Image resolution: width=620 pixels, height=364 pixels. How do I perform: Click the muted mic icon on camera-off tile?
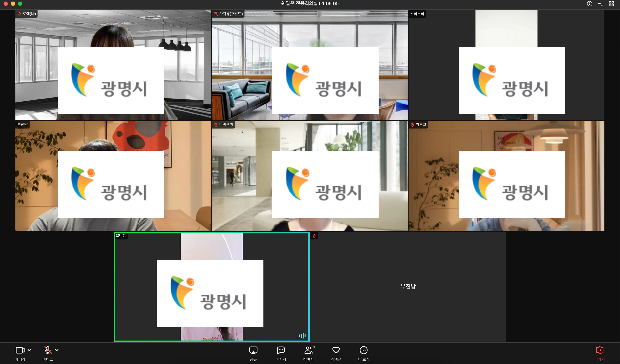click(314, 235)
